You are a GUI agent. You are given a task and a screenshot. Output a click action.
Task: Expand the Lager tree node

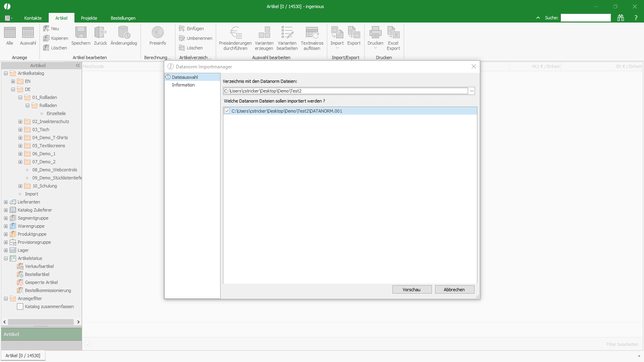pos(6,250)
